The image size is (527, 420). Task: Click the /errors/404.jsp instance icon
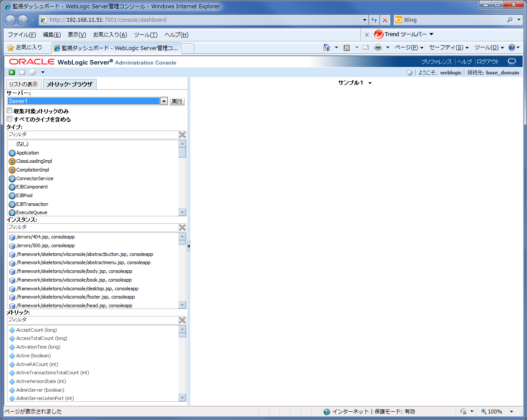(x=12, y=237)
